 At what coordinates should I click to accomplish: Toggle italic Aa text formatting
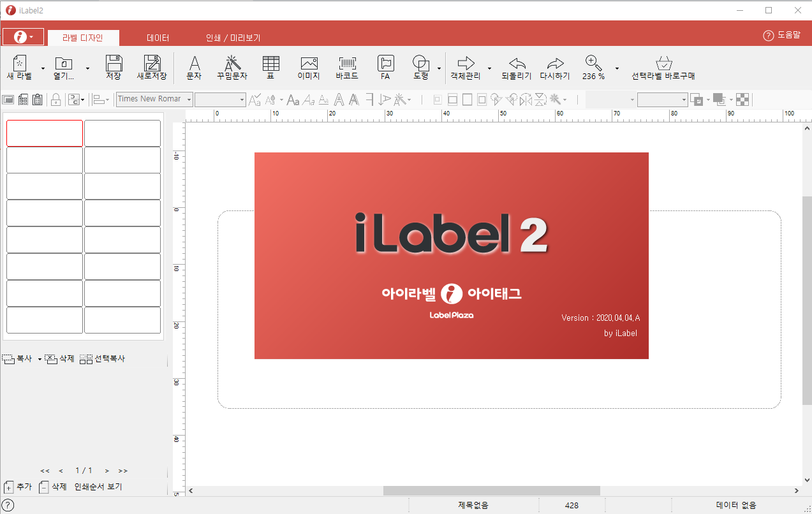click(x=308, y=99)
